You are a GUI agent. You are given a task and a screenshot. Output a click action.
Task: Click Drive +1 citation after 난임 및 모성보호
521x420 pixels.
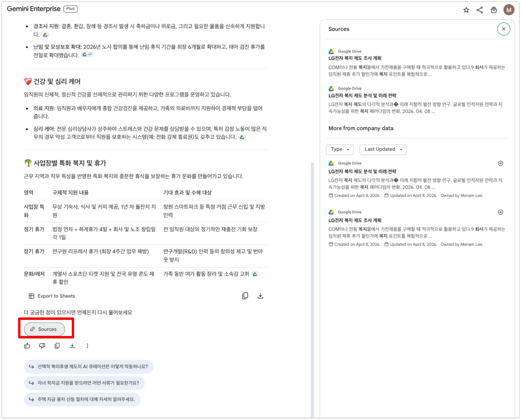(x=87, y=55)
